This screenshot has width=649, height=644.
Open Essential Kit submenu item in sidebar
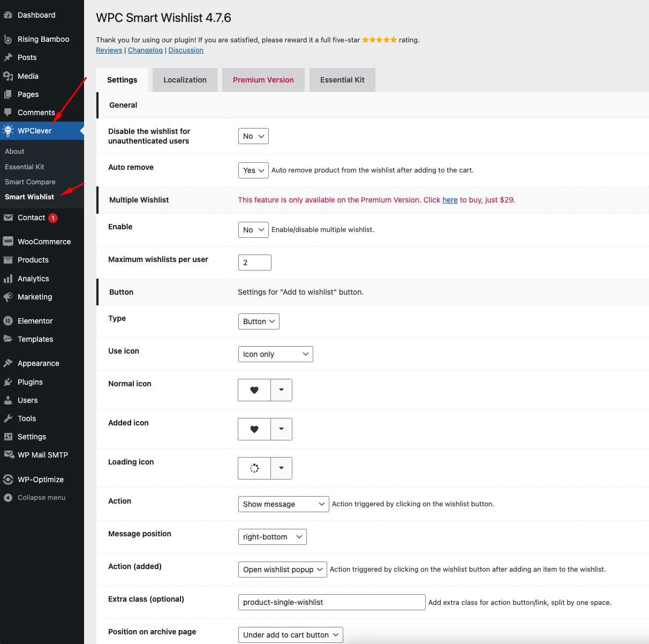click(x=25, y=167)
